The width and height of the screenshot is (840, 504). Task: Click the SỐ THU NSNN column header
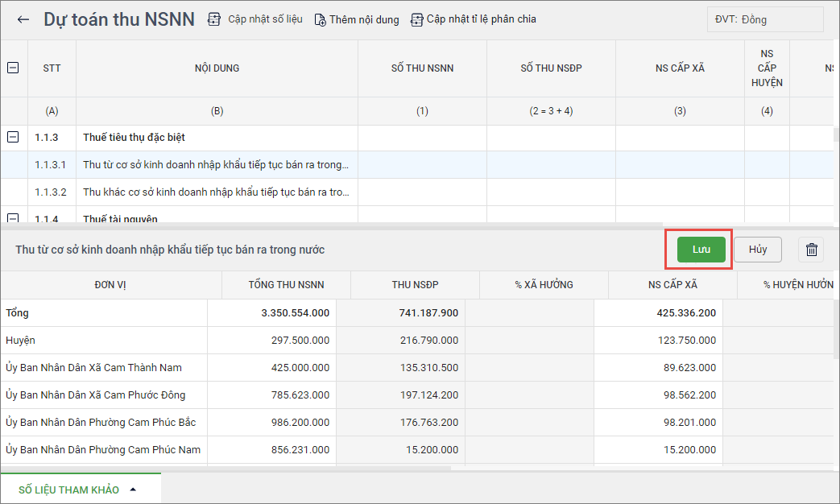[x=422, y=68]
